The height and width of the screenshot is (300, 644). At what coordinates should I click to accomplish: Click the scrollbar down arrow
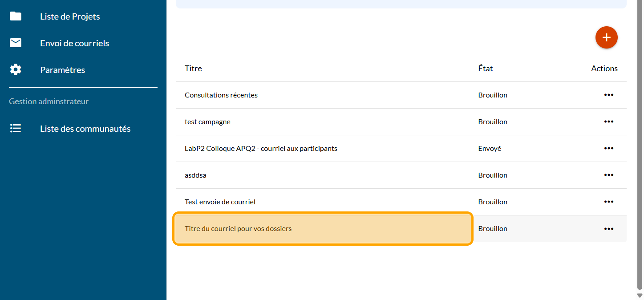[x=640, y=296]
